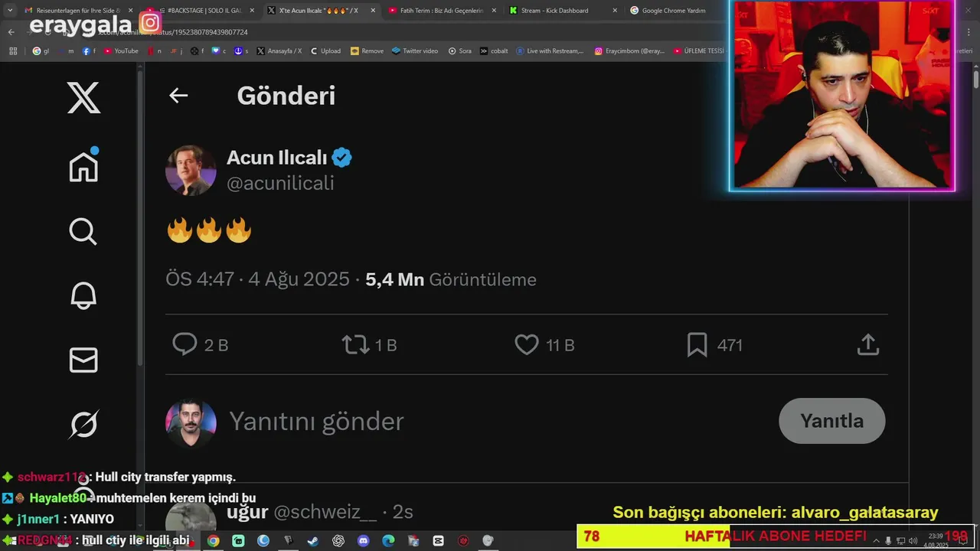Open the notifications bell icon
Image resolution: width=980 pixels, height=551 pixels.
tap(83, 295)
